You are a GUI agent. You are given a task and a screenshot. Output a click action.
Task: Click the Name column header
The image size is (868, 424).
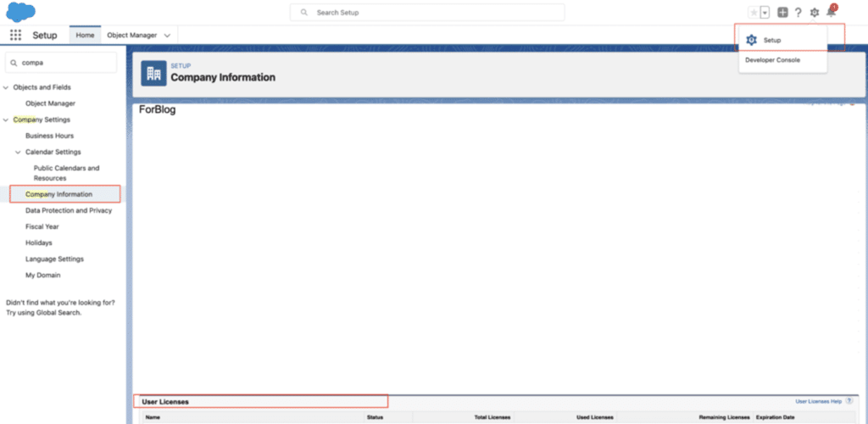tap(153, 417)
